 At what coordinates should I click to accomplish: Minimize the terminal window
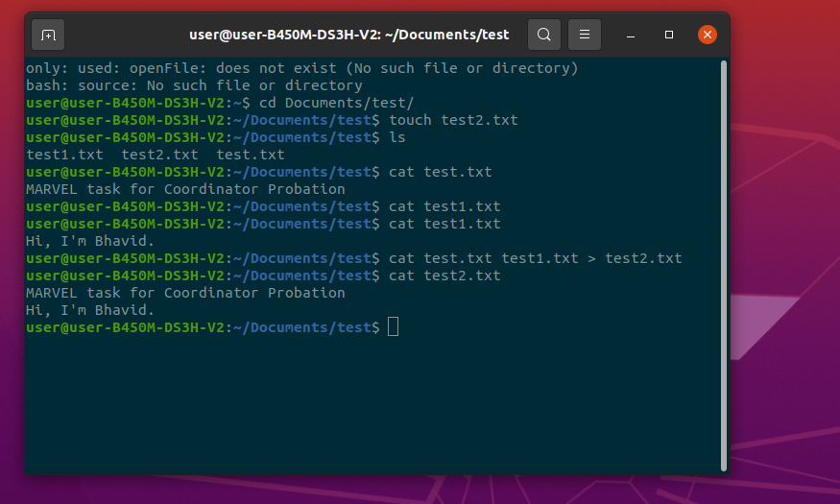point(631,35)
